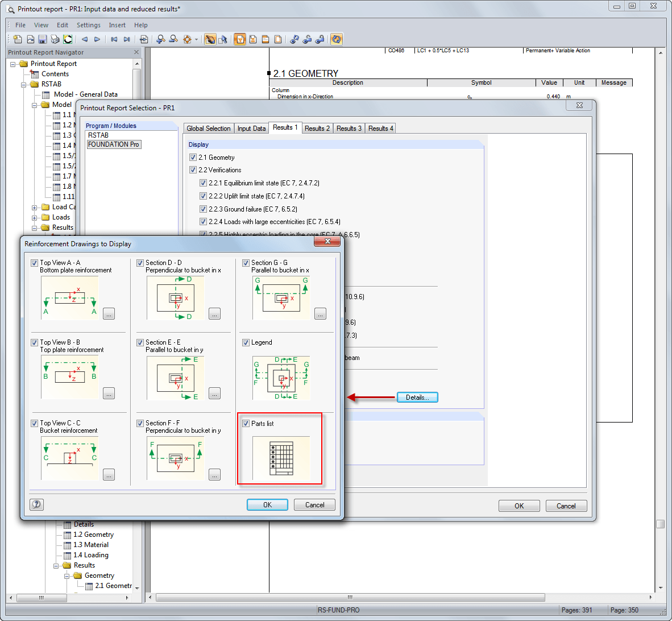Toggle Section F - F checkbox
Viewport: 672px width, 621px height.
[x=140, y=423]
